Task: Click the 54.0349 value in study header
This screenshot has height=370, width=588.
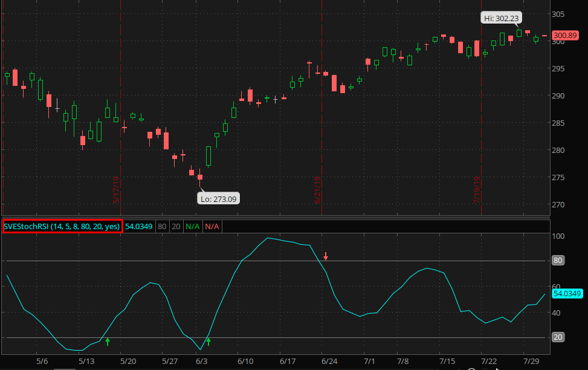Action: [x=139, y=227]
